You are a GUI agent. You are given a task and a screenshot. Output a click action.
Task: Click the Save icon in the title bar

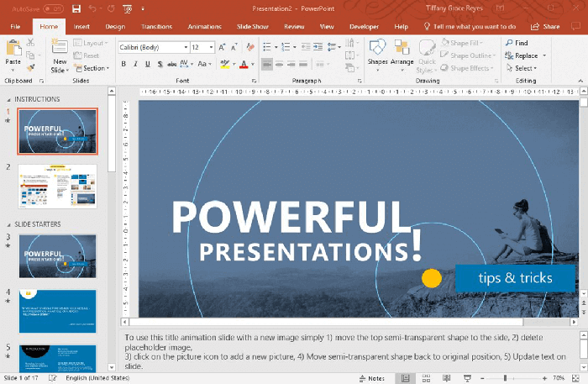pyautogui.click(x=76, y=8)
